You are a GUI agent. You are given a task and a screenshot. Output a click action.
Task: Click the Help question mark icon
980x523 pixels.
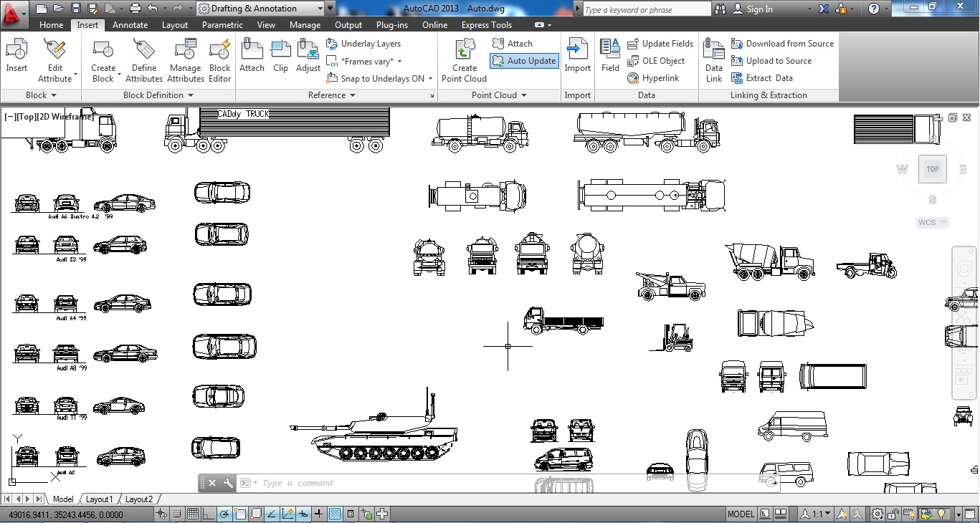point(873,9)
